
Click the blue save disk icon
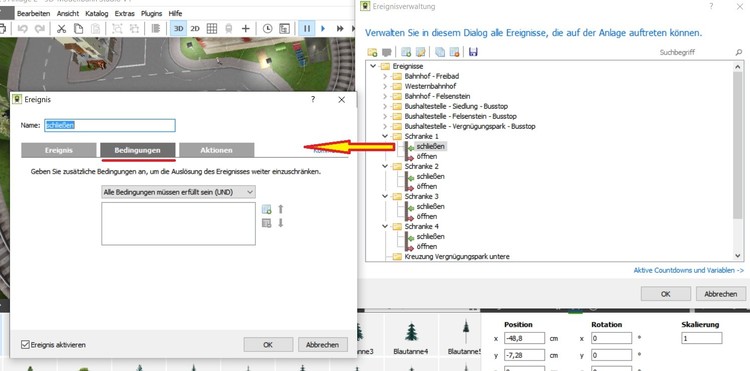pos(474,52)
